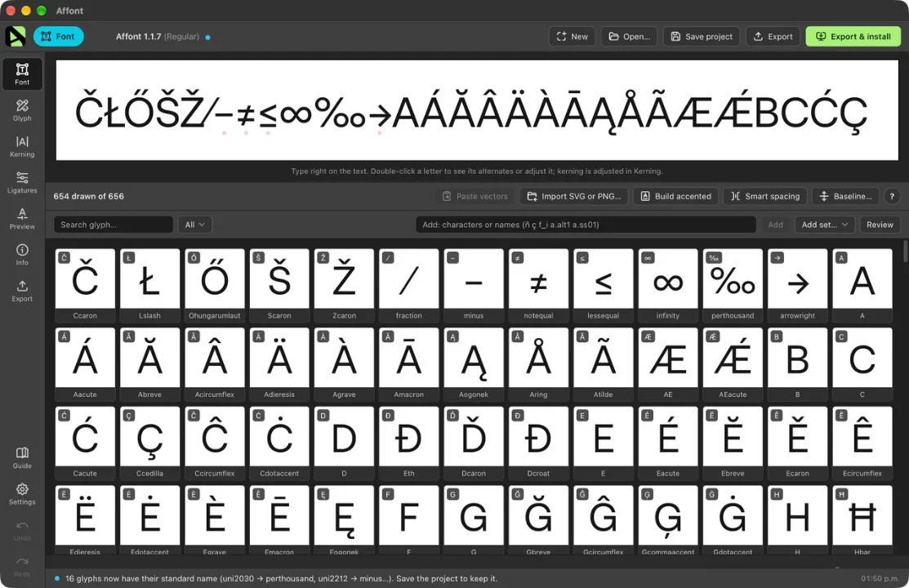
Task: Go to Ligatures section
Action: (22, 182)
